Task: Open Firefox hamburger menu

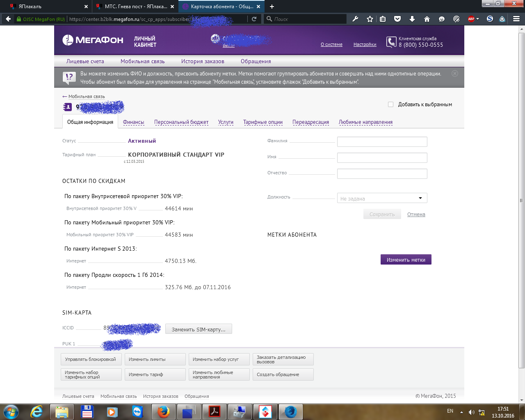Action: [516, 19]
